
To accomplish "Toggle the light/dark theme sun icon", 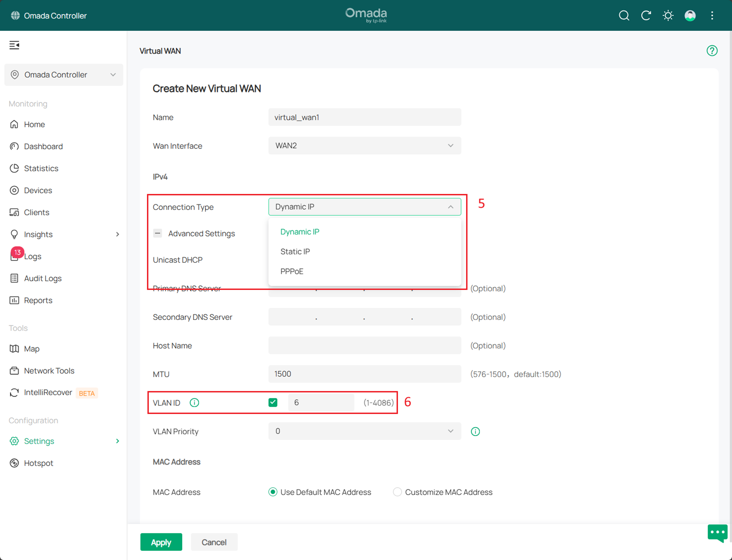I will click(x=668, y=16).
